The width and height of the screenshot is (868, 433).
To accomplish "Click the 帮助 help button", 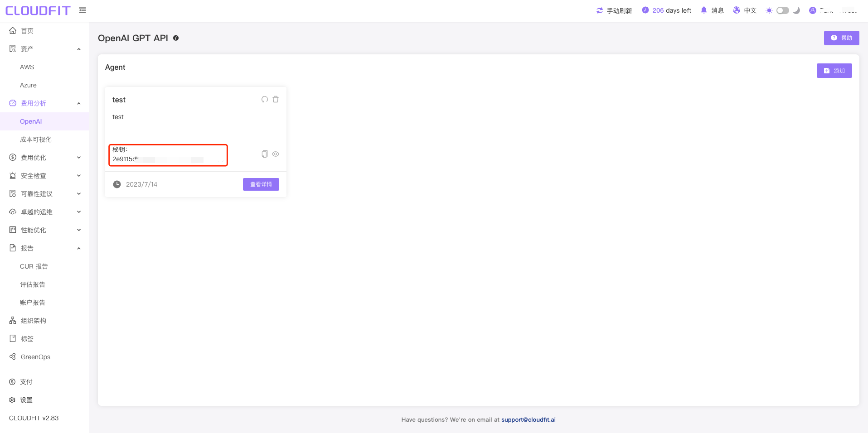I will 841,38.
